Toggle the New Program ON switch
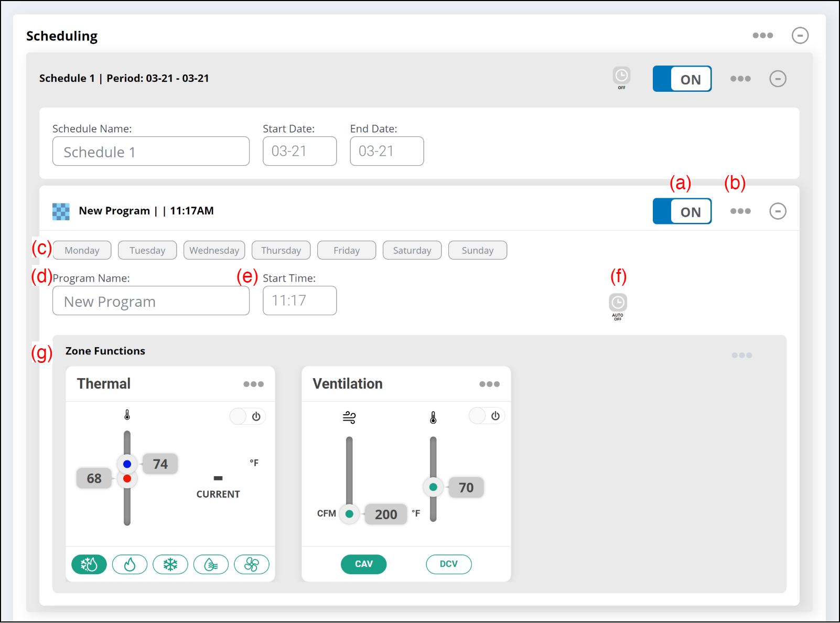 pos(682,211)
